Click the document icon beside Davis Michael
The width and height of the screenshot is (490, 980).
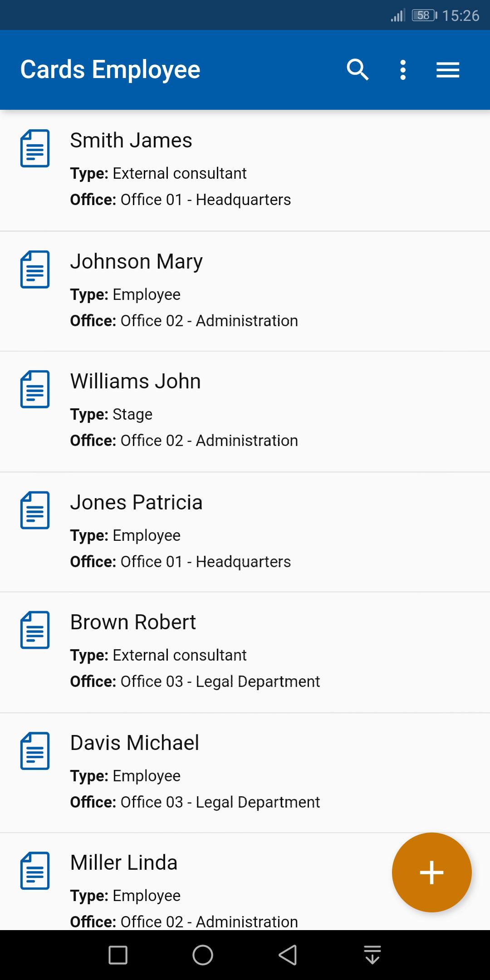tap(35, 750)
